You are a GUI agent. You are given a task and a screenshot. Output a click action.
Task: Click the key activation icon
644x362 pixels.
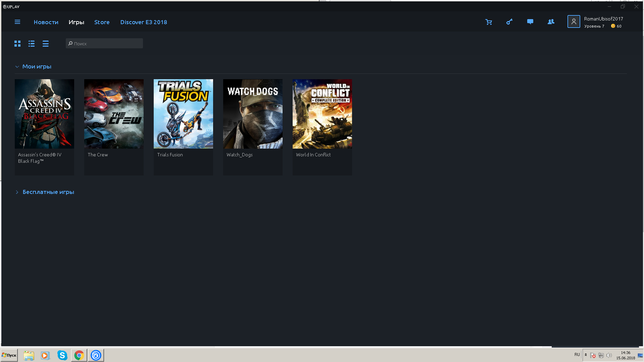(x=509, y=22)
